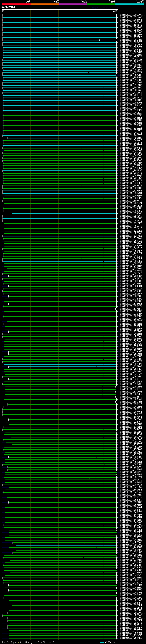Select the UniRef100_B7FZB0 label
The width and height of the screenshot is (146, 644).
click(131, 309)
